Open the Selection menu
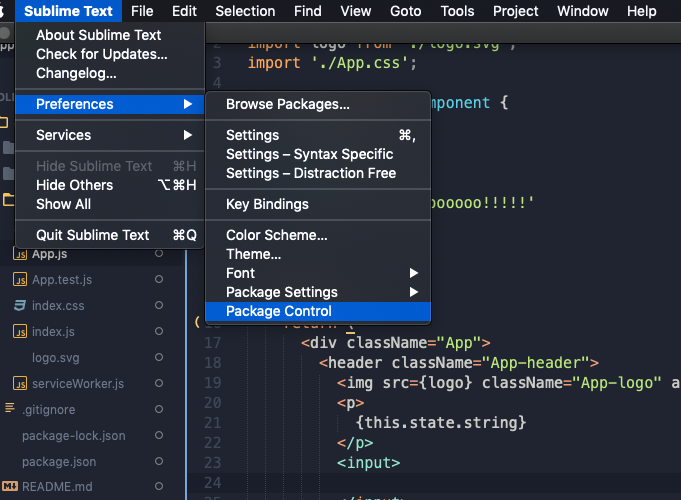This screenshot has width=681, height=500. 245,11
